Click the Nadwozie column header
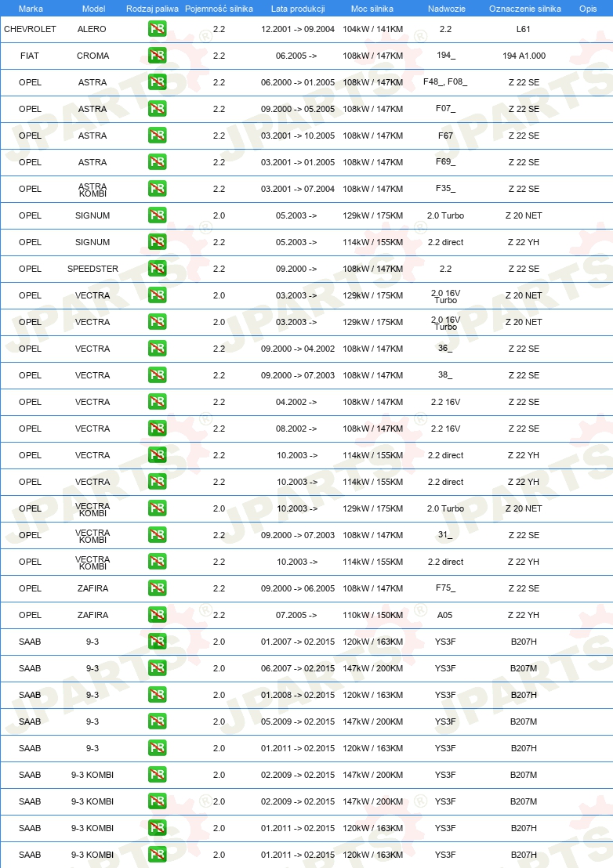The height and width of the screenshot is (868, 613). [446, 9]
